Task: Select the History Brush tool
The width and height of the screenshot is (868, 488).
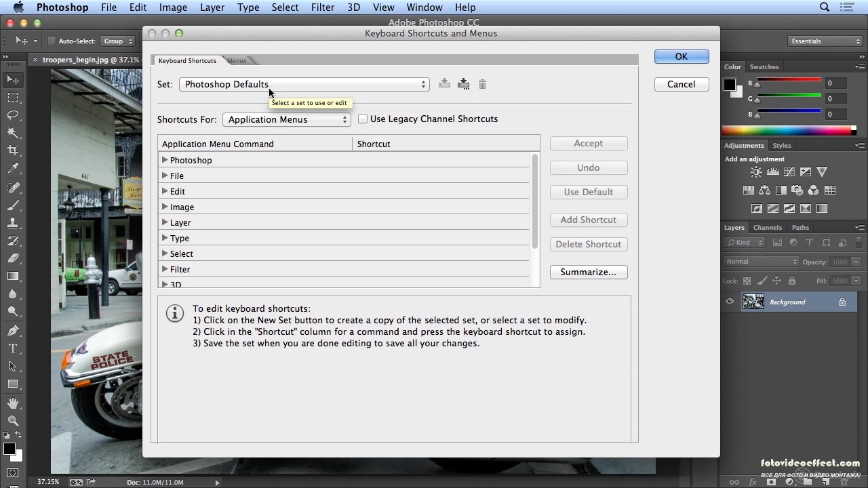Action: 13,241
